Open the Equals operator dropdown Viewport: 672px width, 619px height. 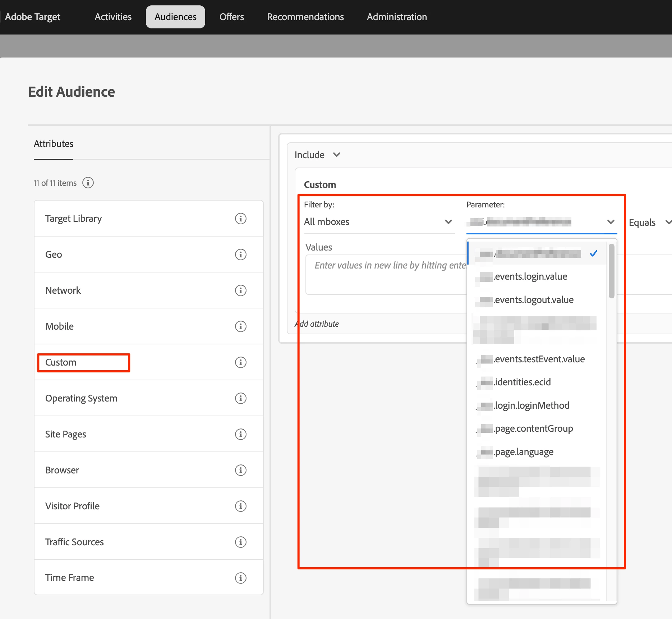coord(650,223)
